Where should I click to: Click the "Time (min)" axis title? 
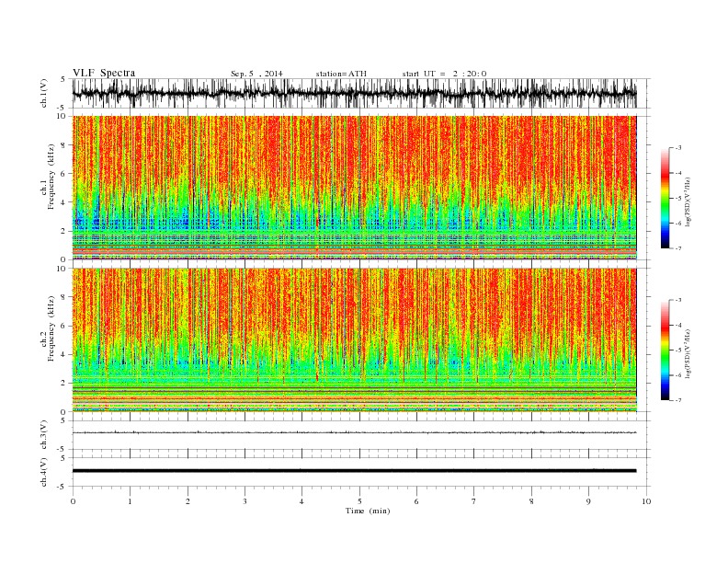click(x=368, y=511)
